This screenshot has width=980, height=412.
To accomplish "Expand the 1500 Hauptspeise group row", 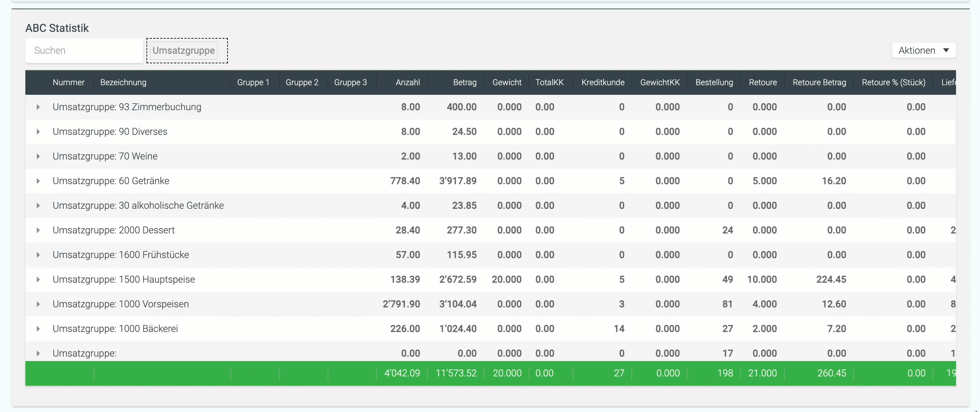I will [x=38, y=280].
